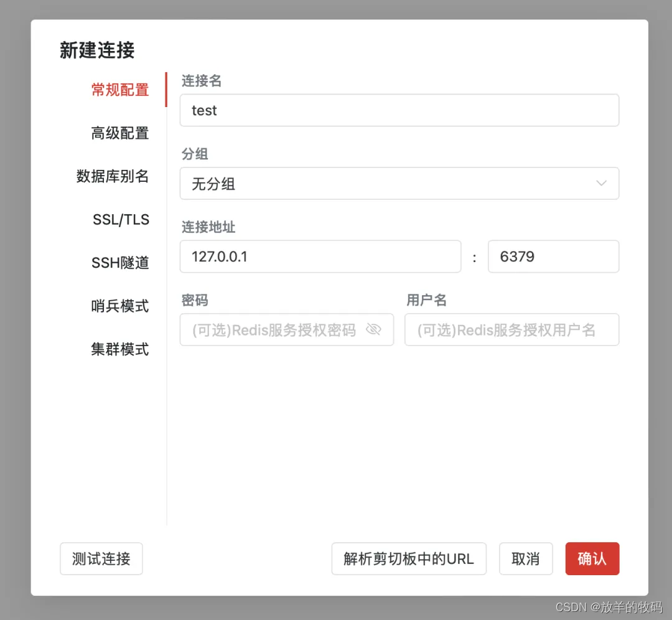Focus the 用户名 input field
This screenshot has height=620, width=672.
[x=512, y=330]
